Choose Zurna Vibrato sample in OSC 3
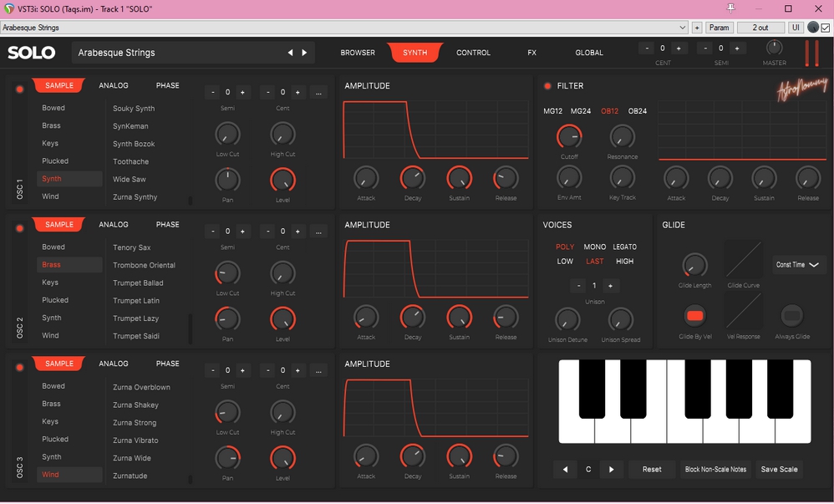The image size is (834, 504). 135,440
